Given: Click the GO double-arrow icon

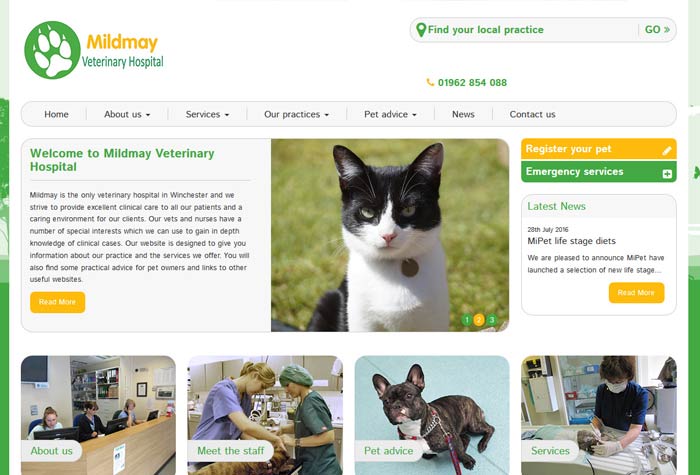Looking at the screenshot, I should 667,30.
